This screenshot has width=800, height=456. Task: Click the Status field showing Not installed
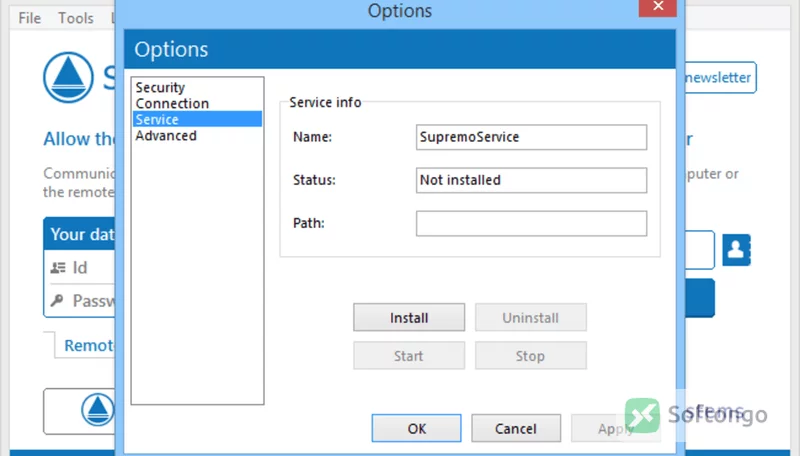[531, 180]
